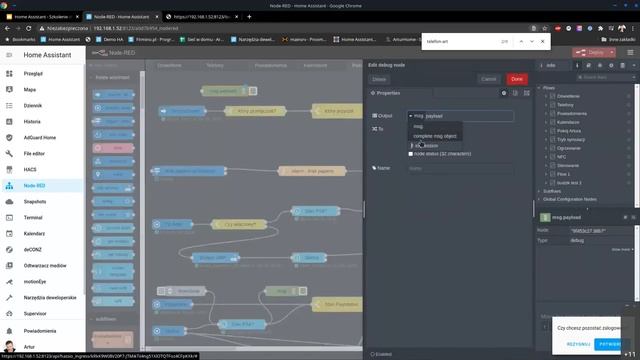Toggle the Home Assistant sidebar hamburger menu
This screenshot has height=360, width=640.
click(9, 55)
